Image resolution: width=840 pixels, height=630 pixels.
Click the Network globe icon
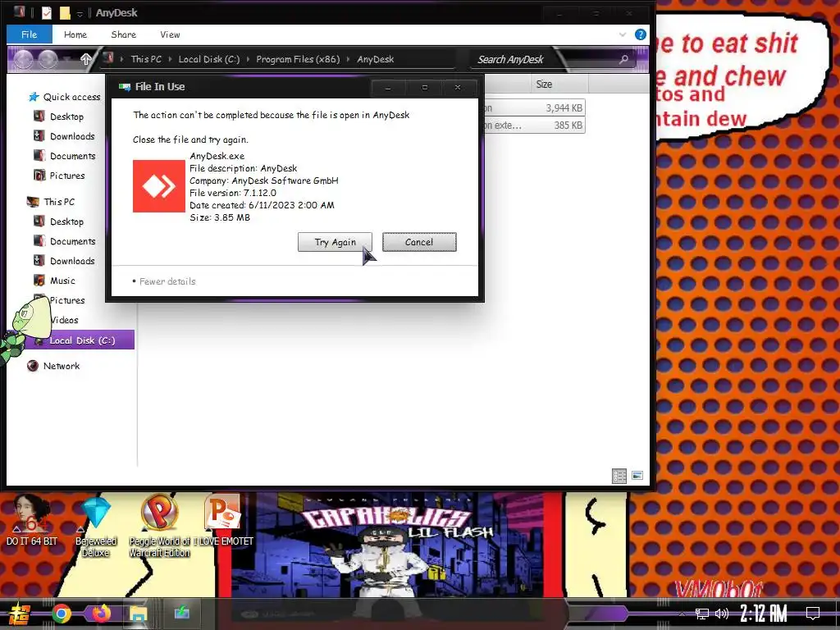33,366
